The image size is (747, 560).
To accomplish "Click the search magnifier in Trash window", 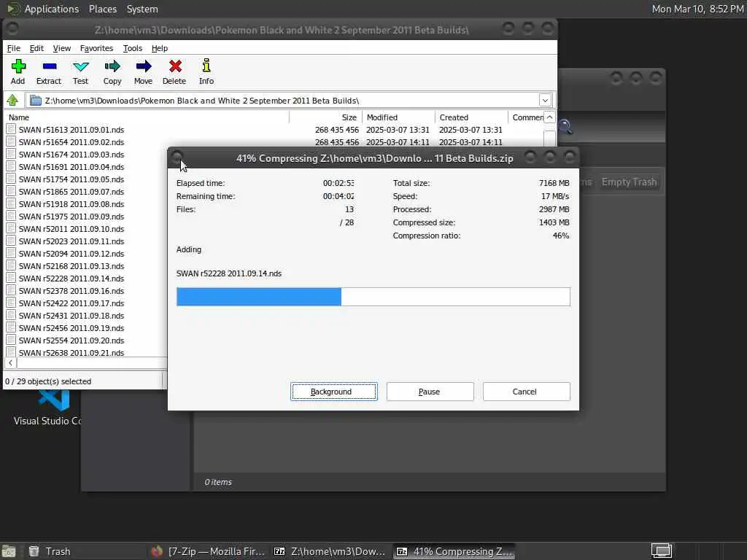I will click(565, 126).
